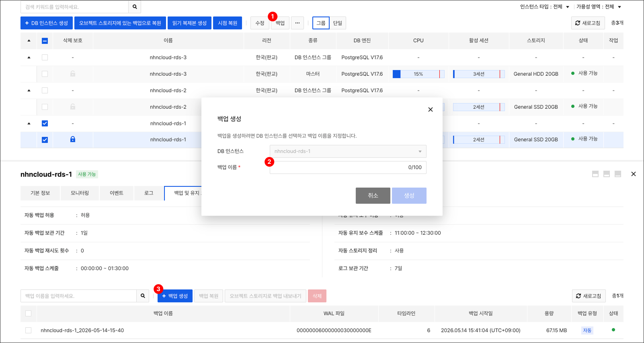Toggle the backup table select-all checkbox
This screenshot has width=644, height=343.
(x=28, y=313)
